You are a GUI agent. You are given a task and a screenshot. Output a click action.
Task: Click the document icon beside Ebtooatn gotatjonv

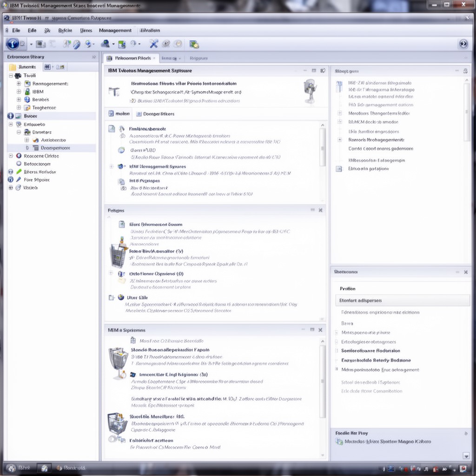pos(339,169)
